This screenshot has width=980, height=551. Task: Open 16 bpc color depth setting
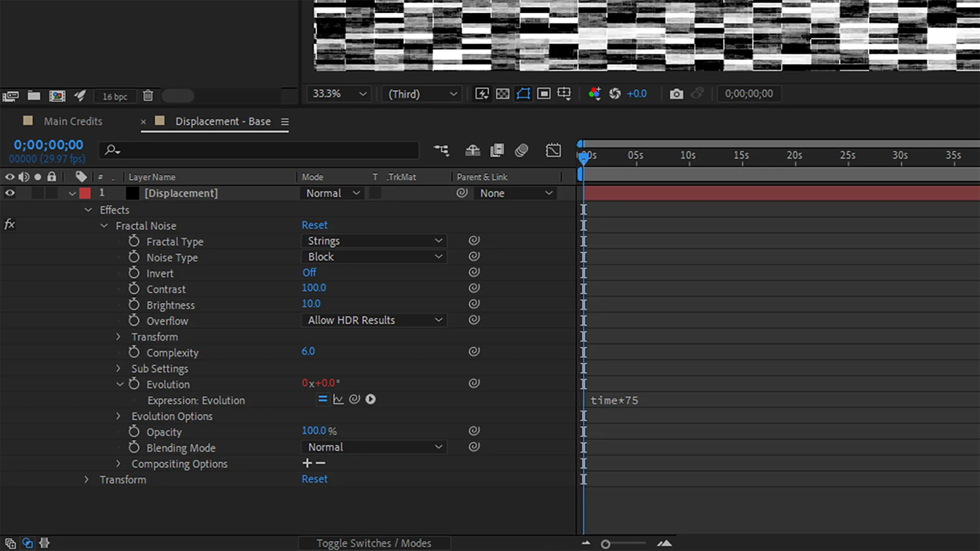115,96
